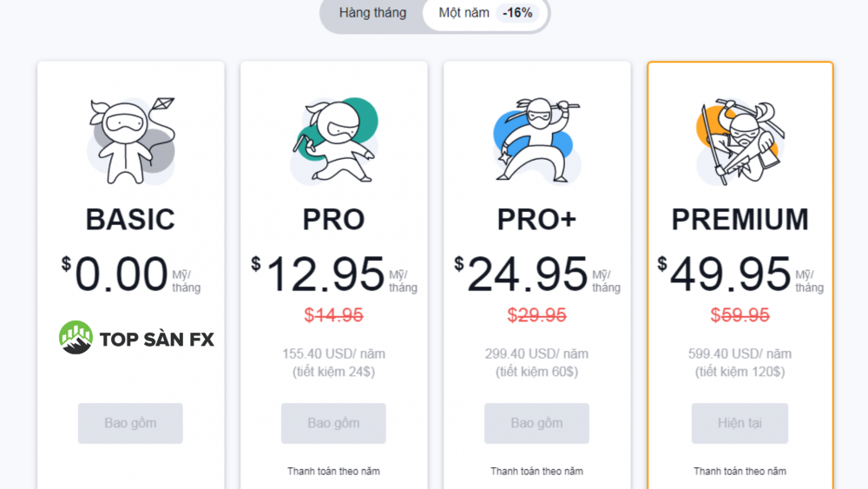Click Bao gồm button under Pro
The width and height of the screenshot is (868, 489).
(333, 423)
